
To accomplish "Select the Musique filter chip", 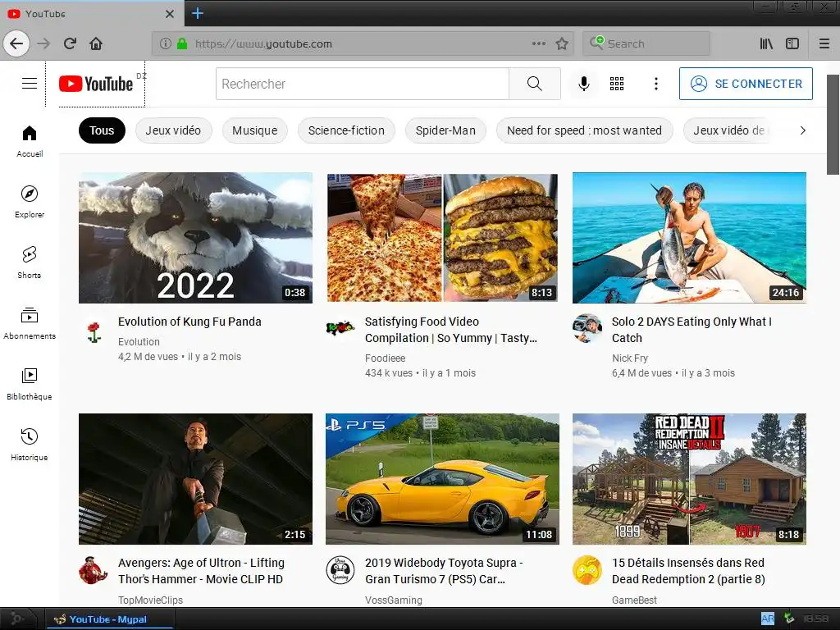I will pyautogui.click(x=254, y=130).
